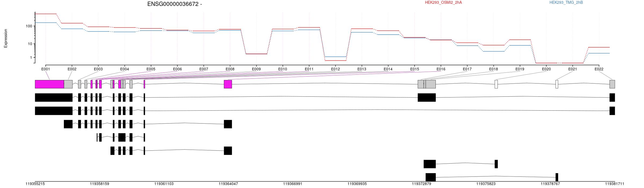
Task: Click genomic coordinate 119381711
Action: [x=615, y=184]
